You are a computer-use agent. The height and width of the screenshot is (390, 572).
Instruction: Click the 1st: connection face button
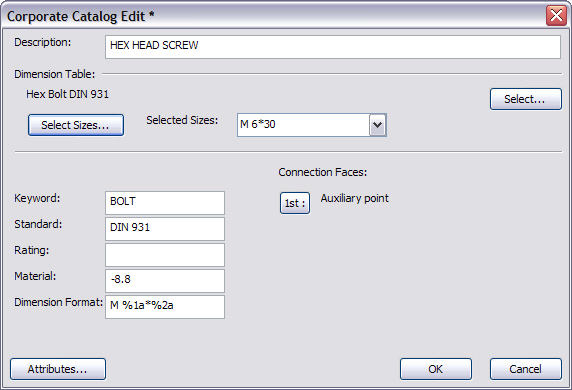coord(295,203)
